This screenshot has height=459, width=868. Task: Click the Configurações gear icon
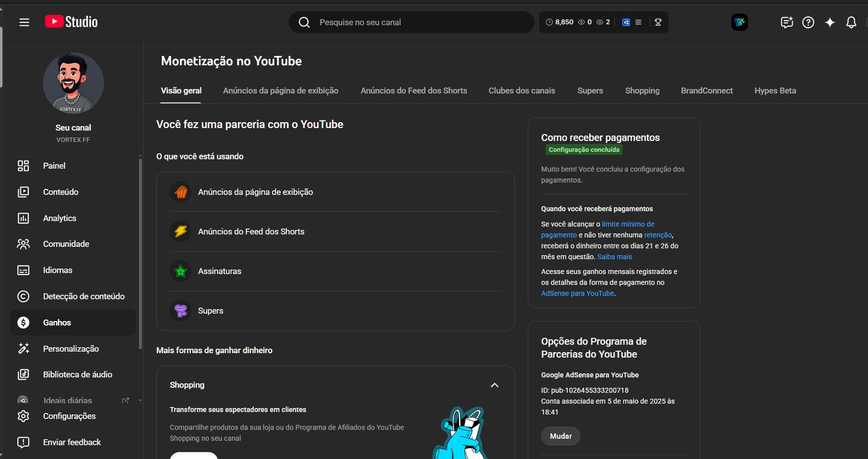pos(23,416)
